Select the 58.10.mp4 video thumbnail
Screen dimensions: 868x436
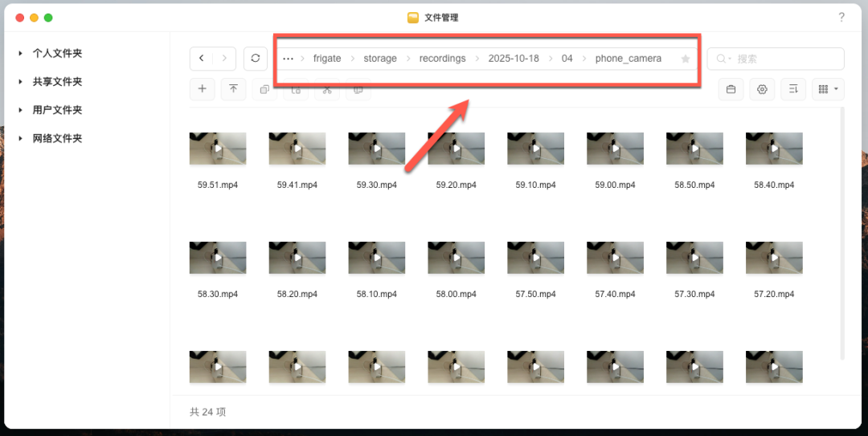[376, 257]
